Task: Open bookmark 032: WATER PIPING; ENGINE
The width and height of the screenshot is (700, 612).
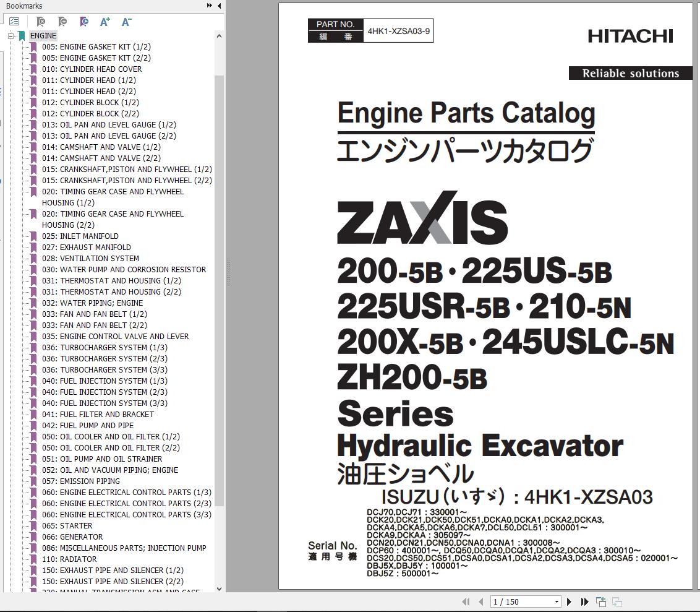Action: pyautogui.click(x=92, y=303)
